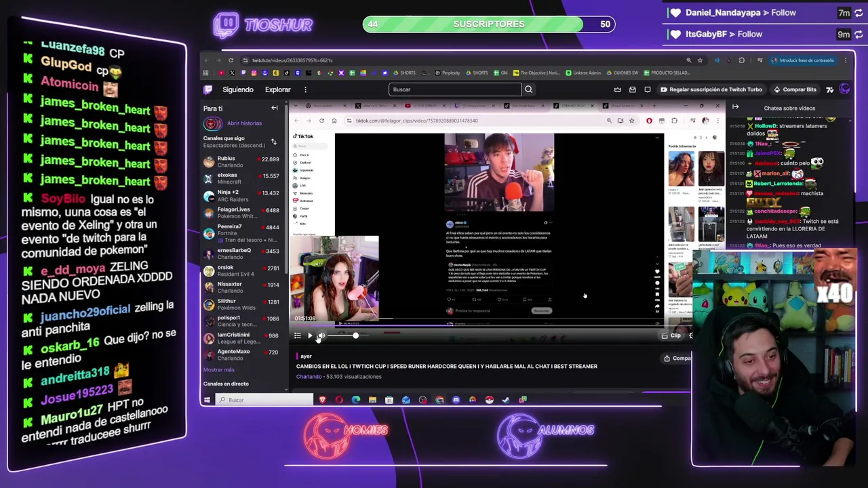Open the Opera taskbar icon
Screen dimensions: 868x488
(x=339, y=400)
